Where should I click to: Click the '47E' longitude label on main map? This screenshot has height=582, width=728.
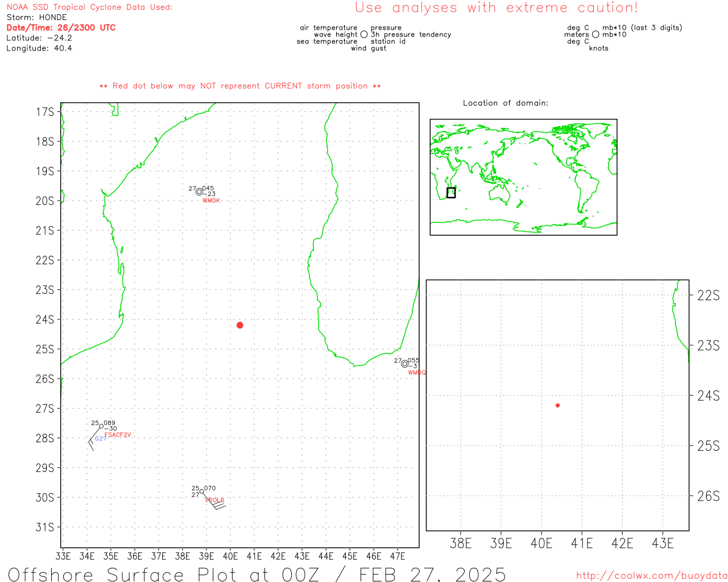(x=398, y=556)
